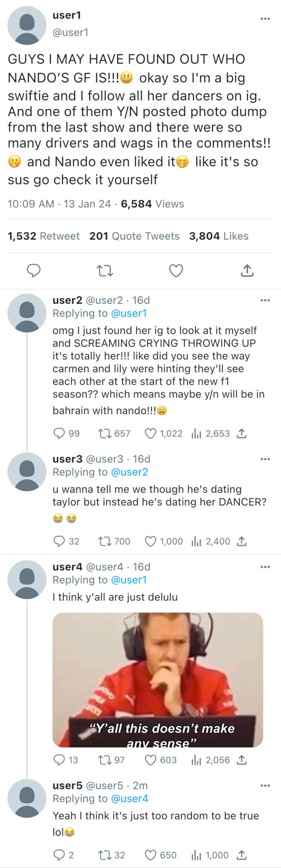
Task: Open the 1,532 Retweet count
Action: 43,236
